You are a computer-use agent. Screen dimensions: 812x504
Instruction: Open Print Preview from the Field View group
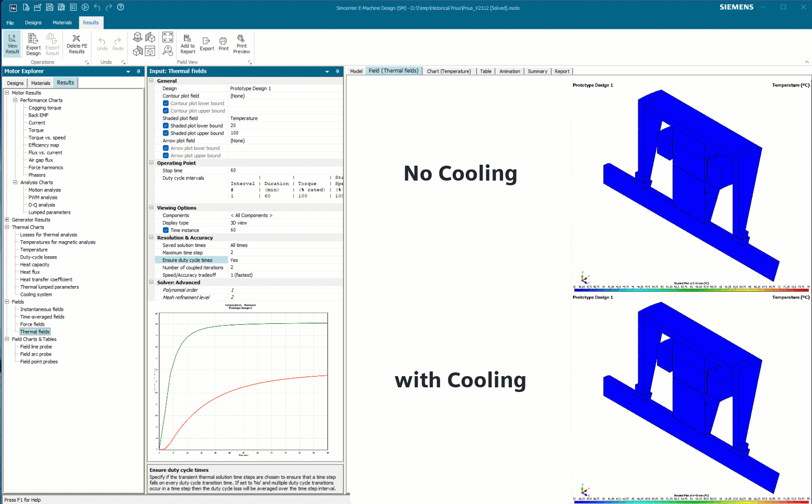[x=241, y=44]
